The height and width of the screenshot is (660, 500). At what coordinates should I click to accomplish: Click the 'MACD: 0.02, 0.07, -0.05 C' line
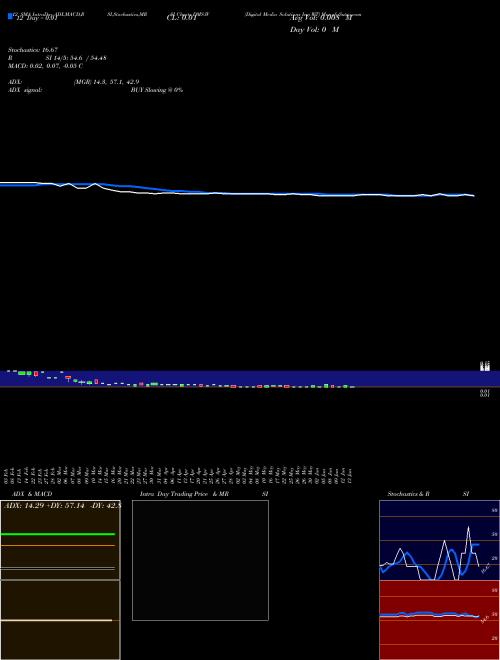[x=45, y=66]
